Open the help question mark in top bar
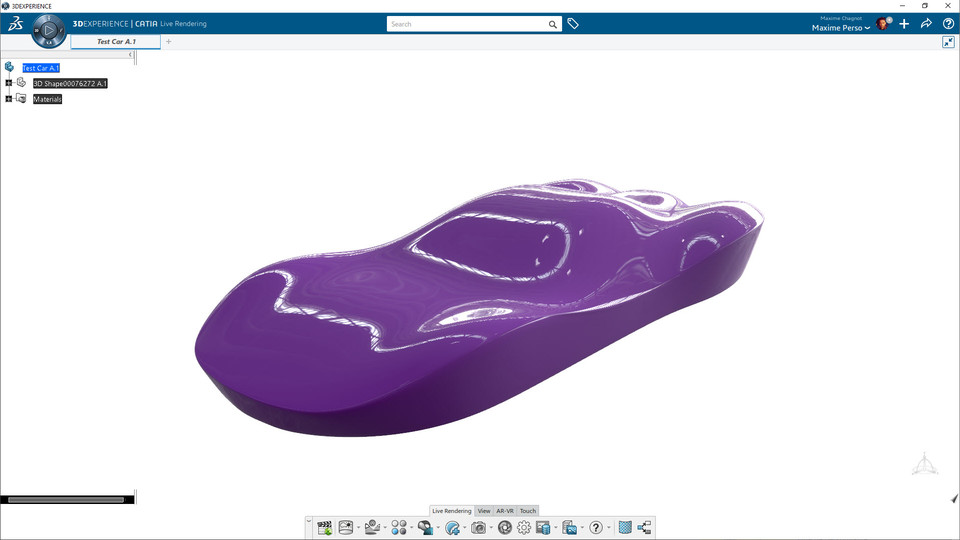This screenshot has height=540, width=960. [x=948, y=24]
